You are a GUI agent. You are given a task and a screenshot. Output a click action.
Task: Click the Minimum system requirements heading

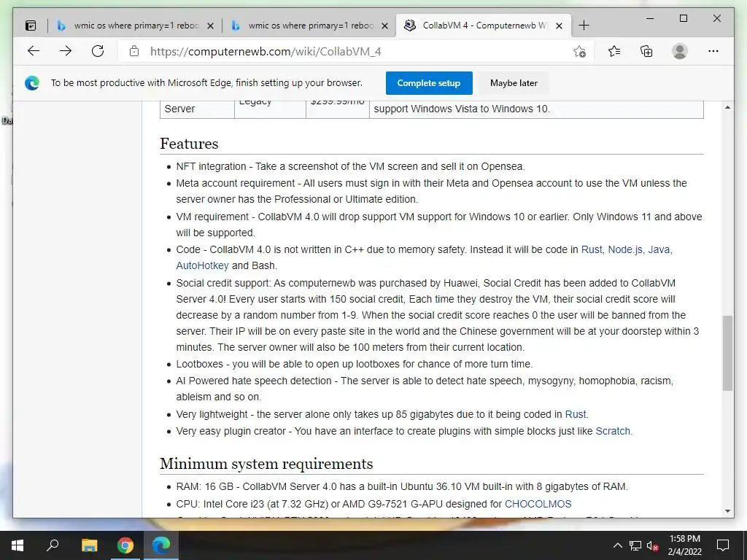266,464
